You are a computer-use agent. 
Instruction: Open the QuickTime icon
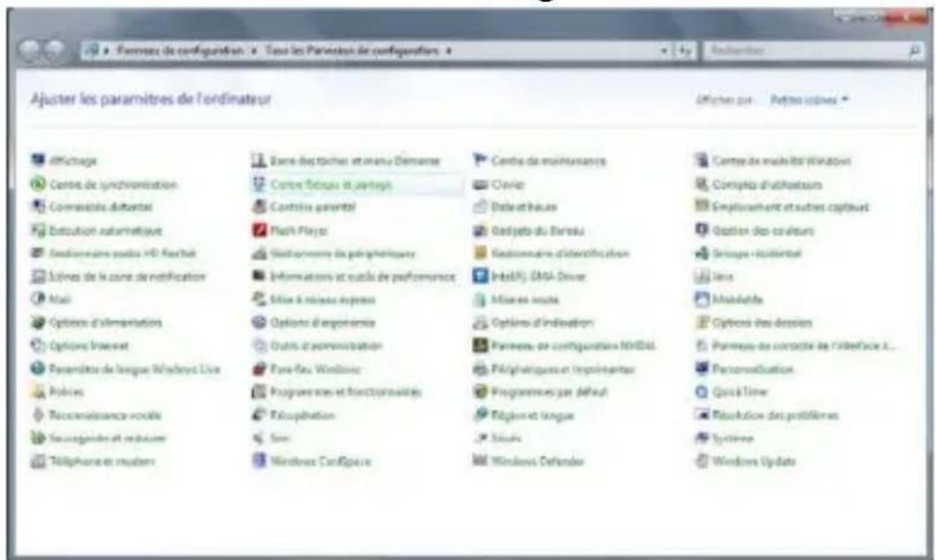pos(702,392)
